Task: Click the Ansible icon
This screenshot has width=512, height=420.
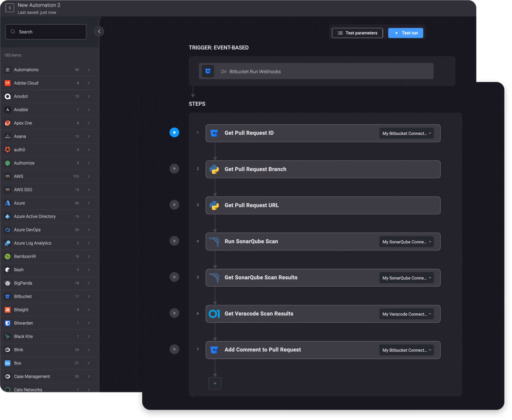Action: coord(8,110)
